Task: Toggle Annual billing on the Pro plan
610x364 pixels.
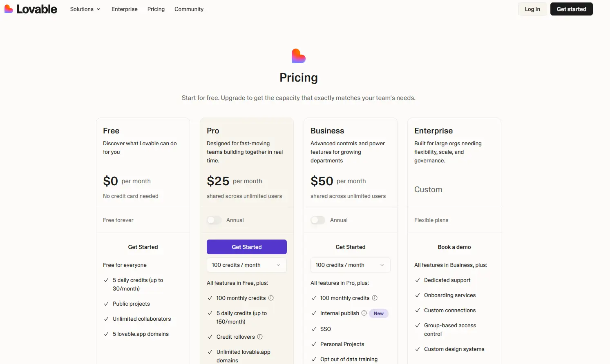Action: 214,220
